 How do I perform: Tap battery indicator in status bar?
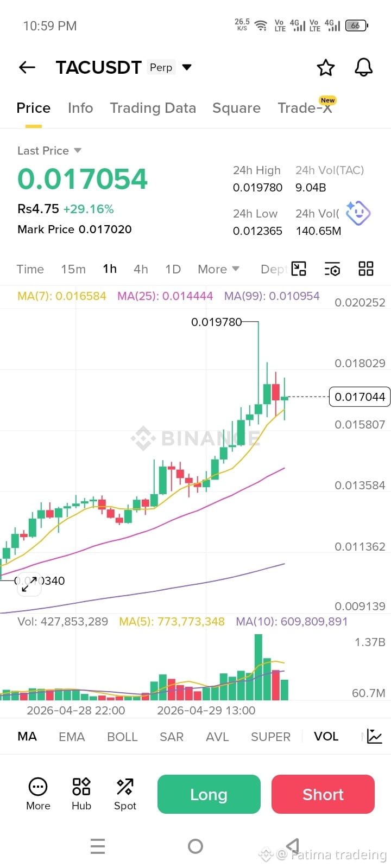[357, 25]
